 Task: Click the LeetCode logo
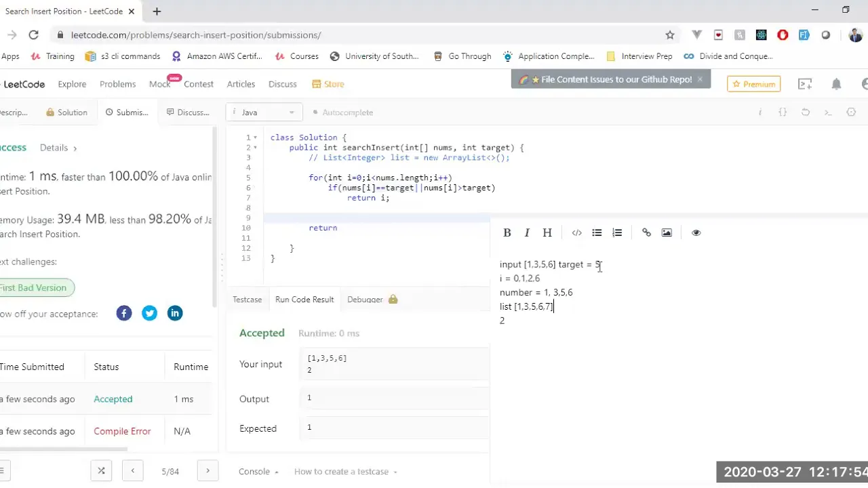tap(22, 84)
